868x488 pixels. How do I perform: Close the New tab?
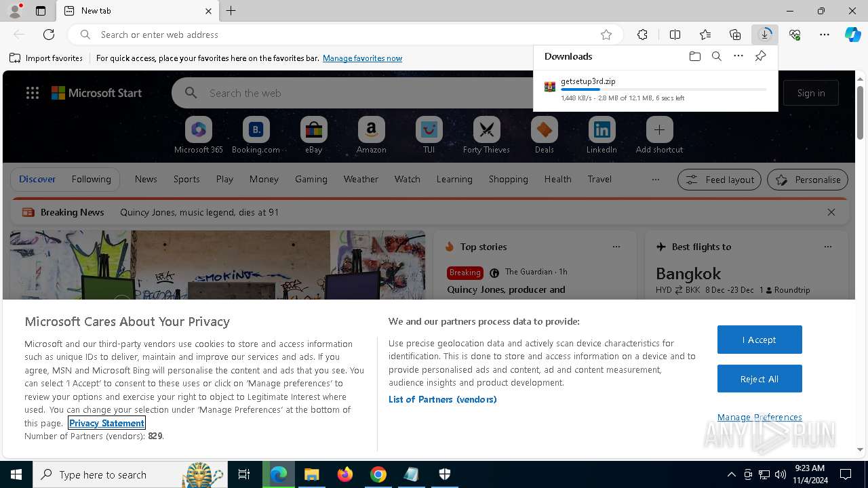208,11
